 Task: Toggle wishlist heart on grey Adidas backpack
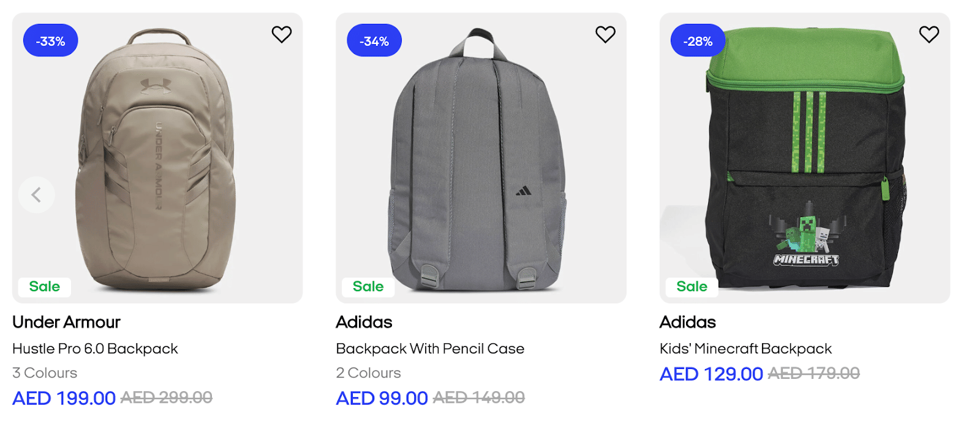pos(605,34)
